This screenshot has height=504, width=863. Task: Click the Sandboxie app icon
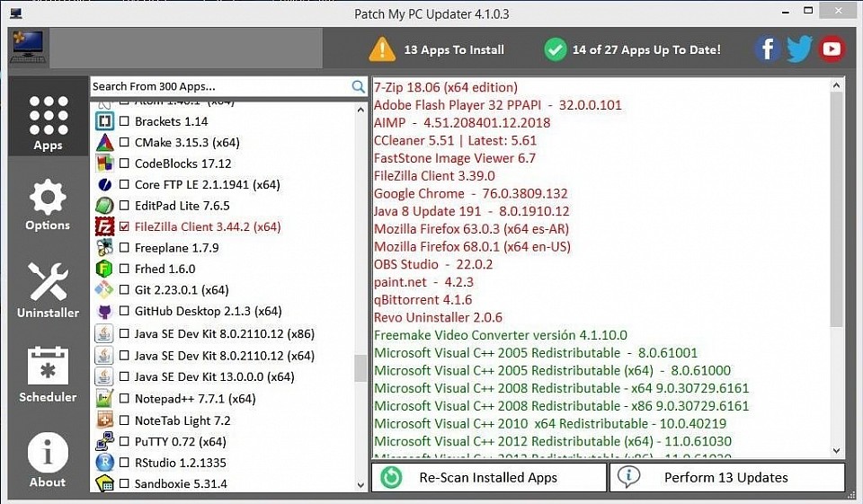(104, 483)
